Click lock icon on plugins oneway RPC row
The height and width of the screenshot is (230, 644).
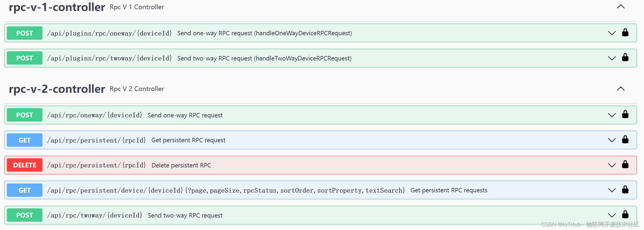point(625,33)
